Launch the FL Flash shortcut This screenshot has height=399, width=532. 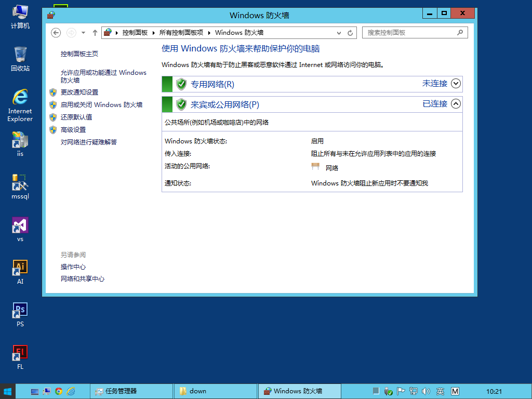point(20,357)
